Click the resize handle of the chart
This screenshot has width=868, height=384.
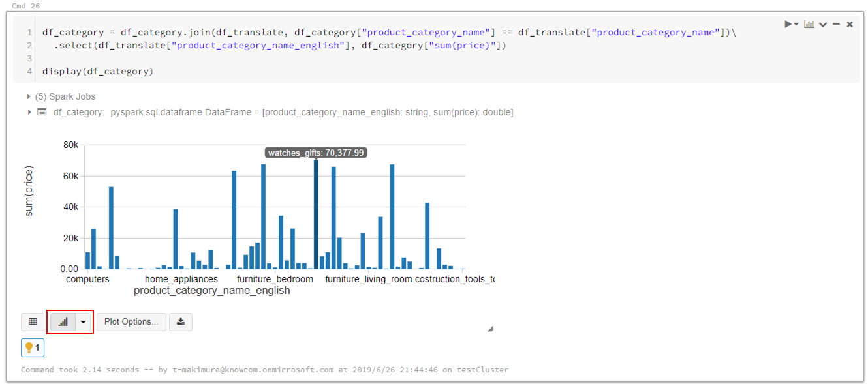pyautogui.click(x=490, y=329)
